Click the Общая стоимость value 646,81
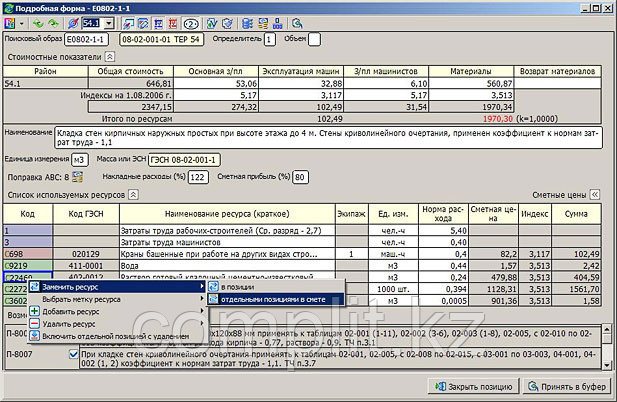 coord(131,83)
